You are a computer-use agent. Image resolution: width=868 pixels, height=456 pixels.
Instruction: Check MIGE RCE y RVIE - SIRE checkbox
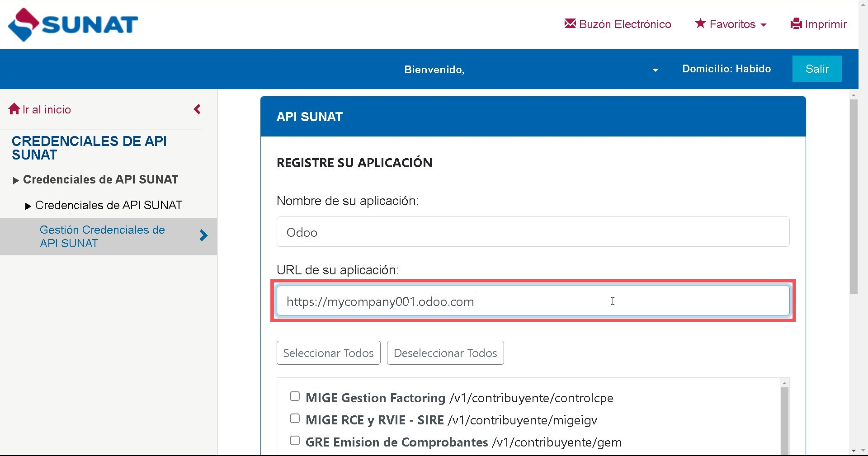tap(295, 418)
